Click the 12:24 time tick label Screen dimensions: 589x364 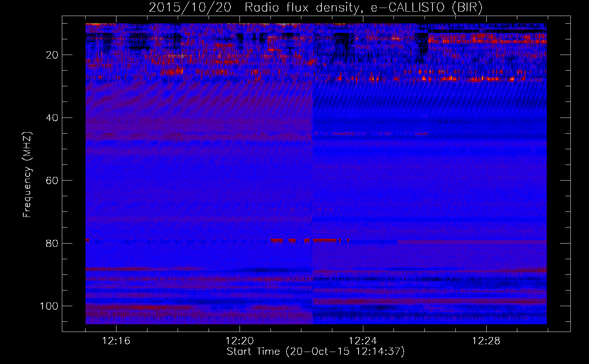click(x=363, y=341)
